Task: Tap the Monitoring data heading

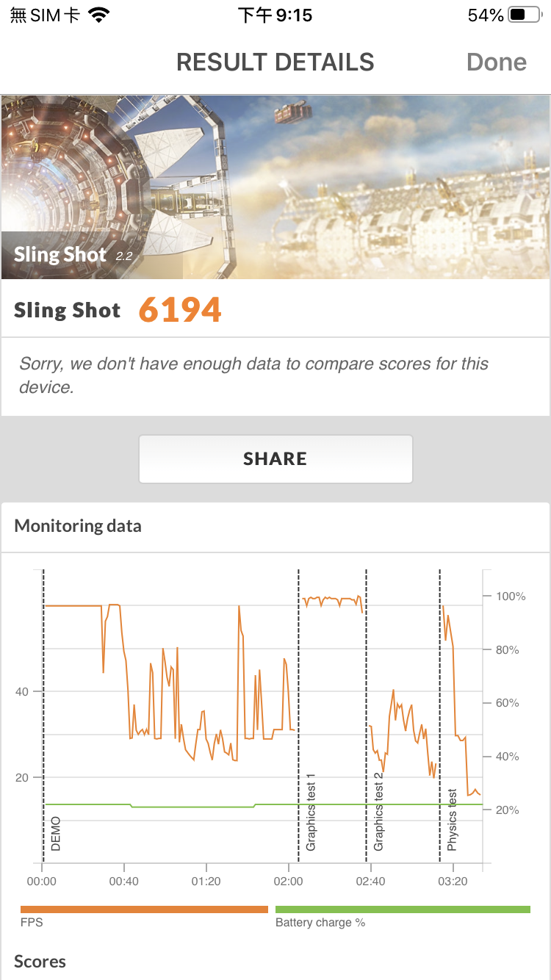Action: 78,526
